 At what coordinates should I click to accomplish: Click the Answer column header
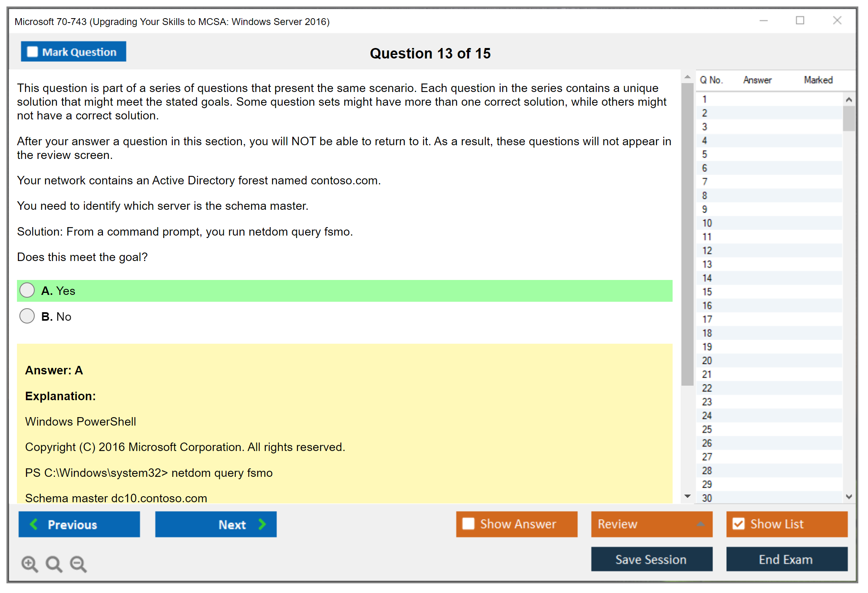[x=757, y=80]
